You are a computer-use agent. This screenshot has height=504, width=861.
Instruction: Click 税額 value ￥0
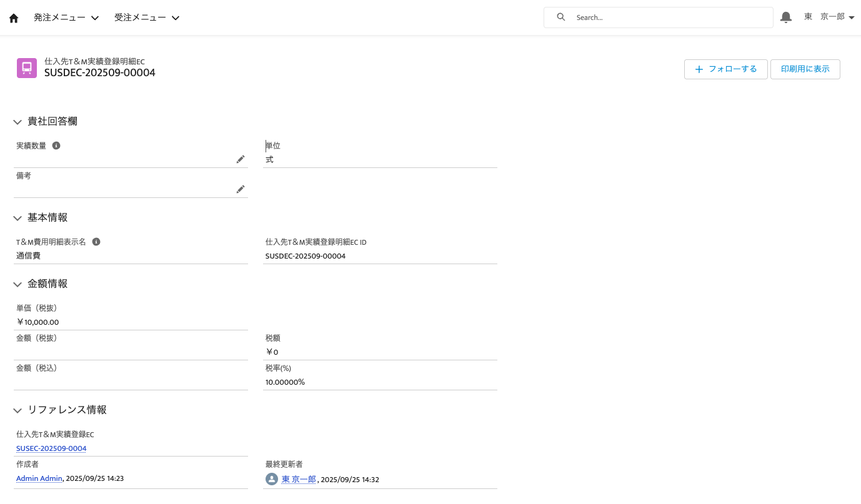click(x=272, y=352)
